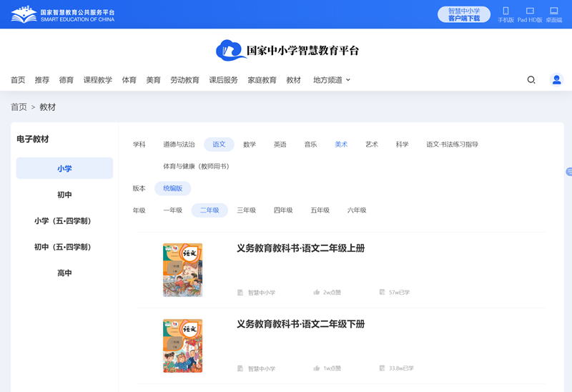This screenshot has height=392, width=572.
Task: Select the 统编版 edition
Action: 172,188
